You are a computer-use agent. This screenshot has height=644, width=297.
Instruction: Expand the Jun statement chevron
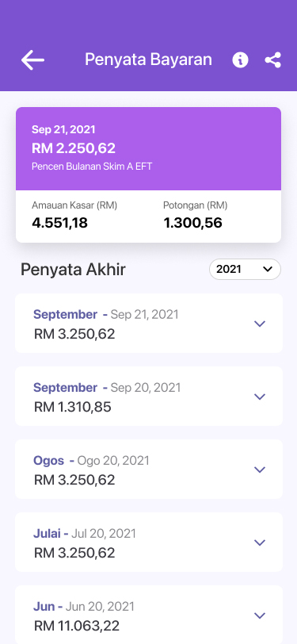260,615
